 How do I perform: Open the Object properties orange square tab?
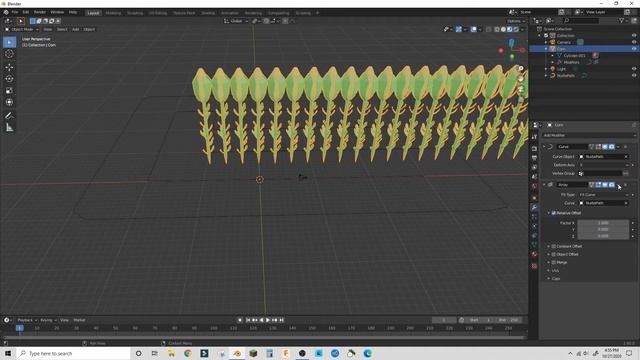click(534, 198)
